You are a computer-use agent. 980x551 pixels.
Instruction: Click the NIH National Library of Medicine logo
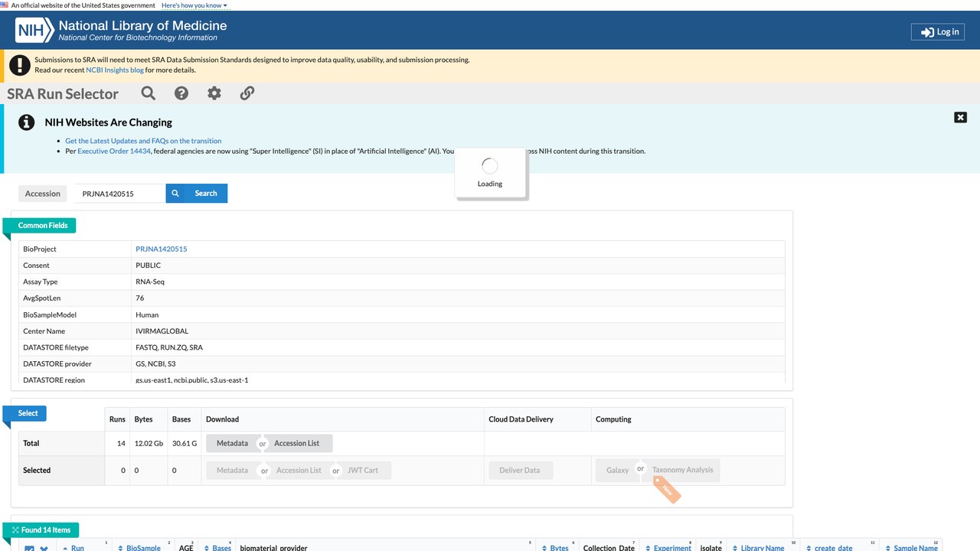click(x=122, y=31)
